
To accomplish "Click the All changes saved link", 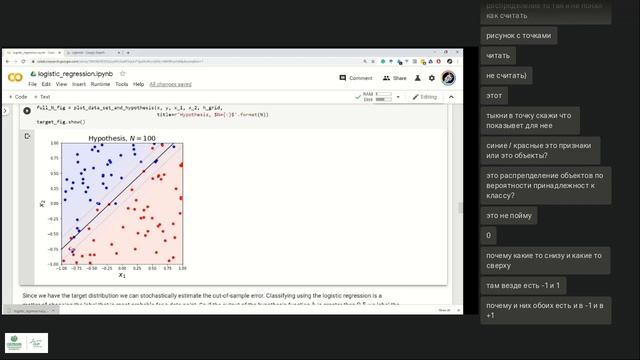I will click(170, 84).
